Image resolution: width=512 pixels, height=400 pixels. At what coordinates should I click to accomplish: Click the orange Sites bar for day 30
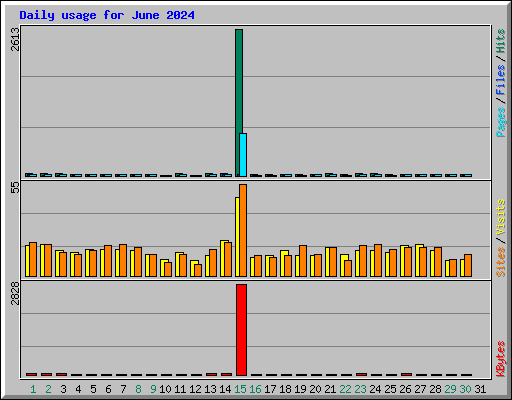pyautogui.click(x=468, y=265)
